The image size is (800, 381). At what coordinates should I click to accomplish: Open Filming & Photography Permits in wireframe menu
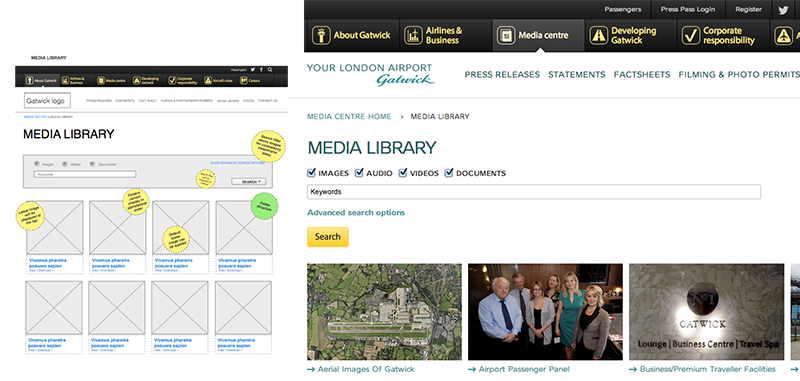(x=187, y=100)
